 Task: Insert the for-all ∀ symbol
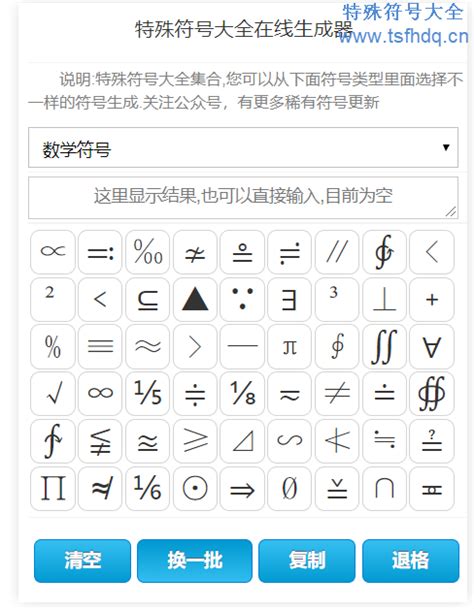pyautogui.click(x=432, y=347)
